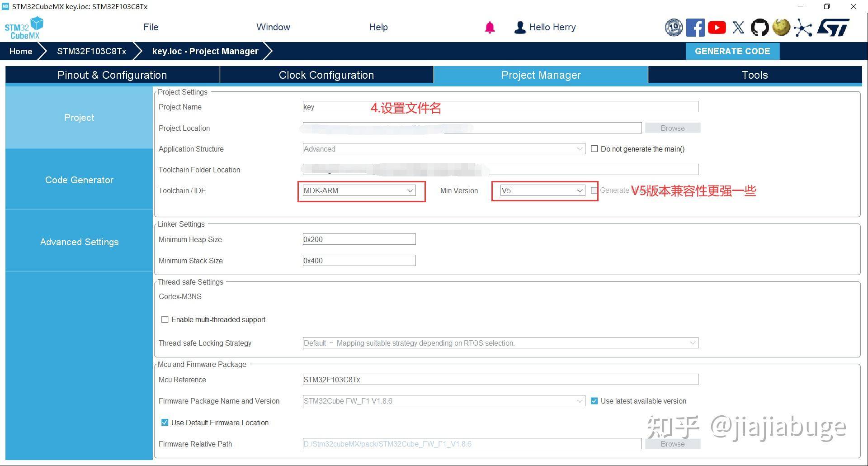The width and height of the screenshot is (868, 466).
Task: Click the Mcu Reference field
Action: pyautogui.click(x=500, y=380)
